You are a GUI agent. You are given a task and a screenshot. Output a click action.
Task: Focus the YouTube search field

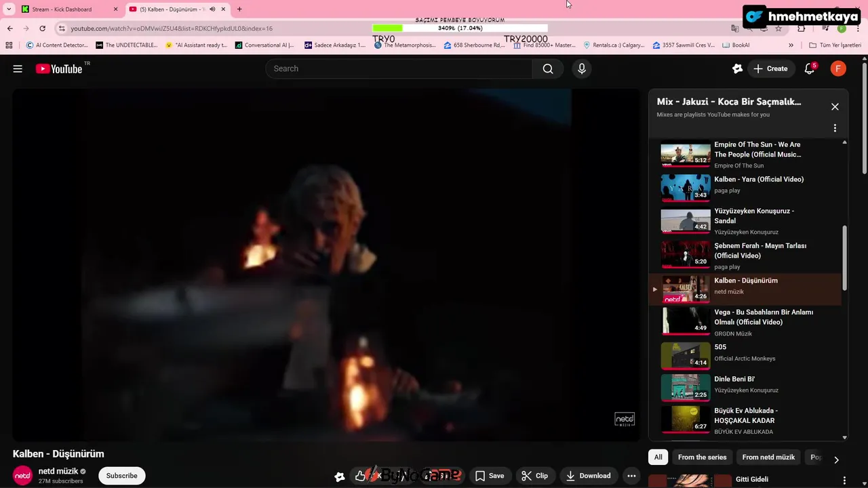click(399, 68)
